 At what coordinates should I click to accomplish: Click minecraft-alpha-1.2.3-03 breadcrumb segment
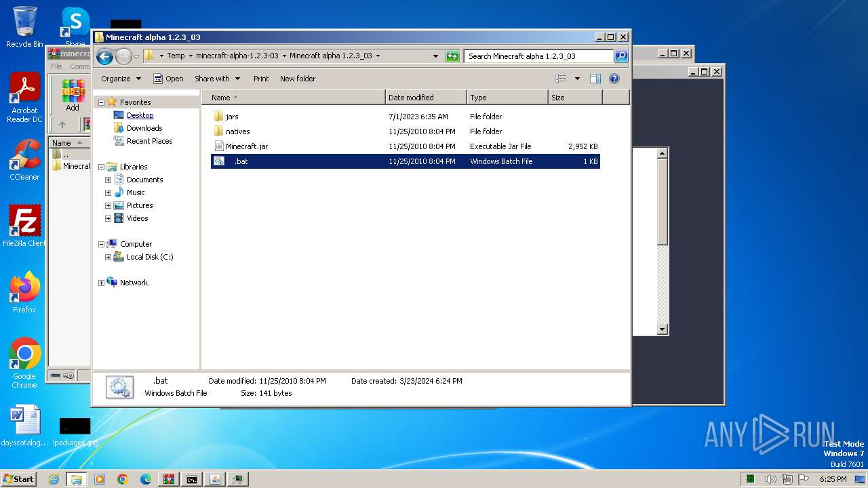coord(237,56)
